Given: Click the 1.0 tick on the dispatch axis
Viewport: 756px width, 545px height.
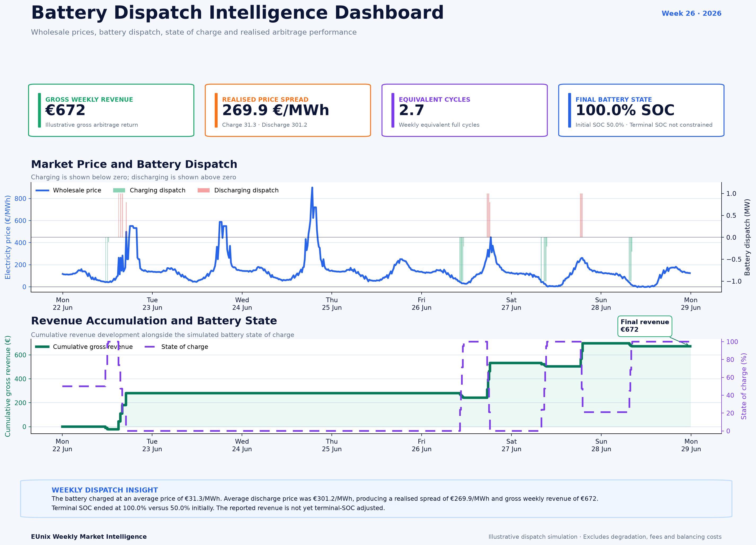Looking at the screenshot, I should click(731, 194).
